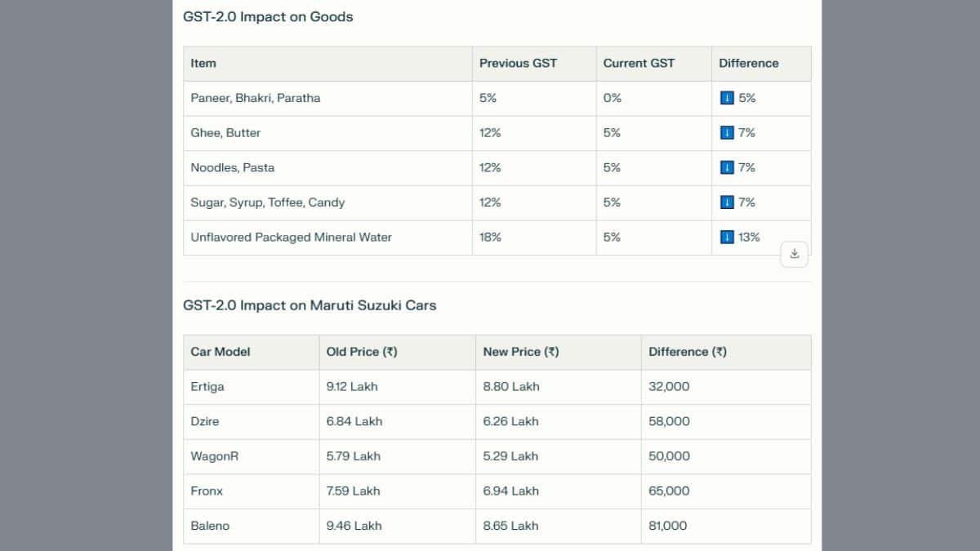980x551 pixels.
Task: Click the WagonR new price 5.29 Lakh
Action: tap(510, 456)
